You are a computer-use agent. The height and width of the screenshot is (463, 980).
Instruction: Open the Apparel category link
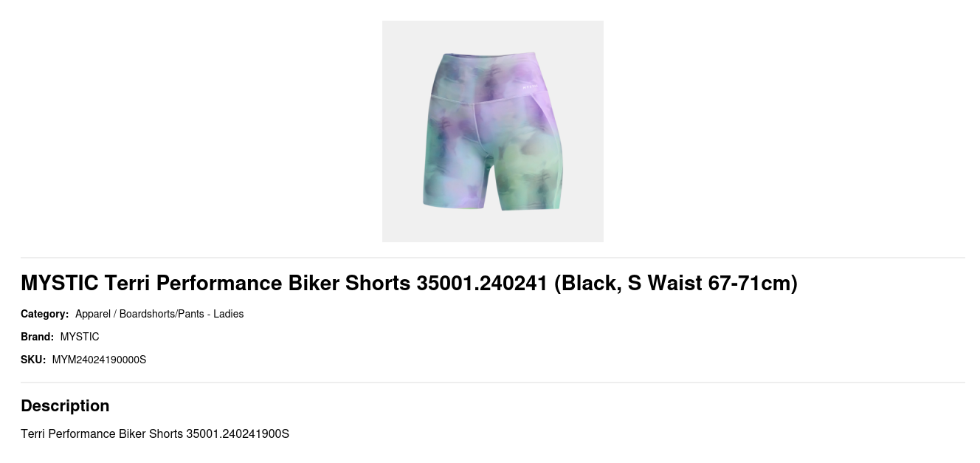pos(93,314)
